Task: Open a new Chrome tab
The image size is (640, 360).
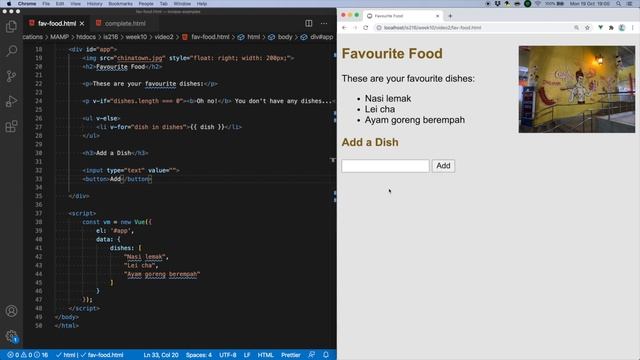Action: click(x=450, y=16)
